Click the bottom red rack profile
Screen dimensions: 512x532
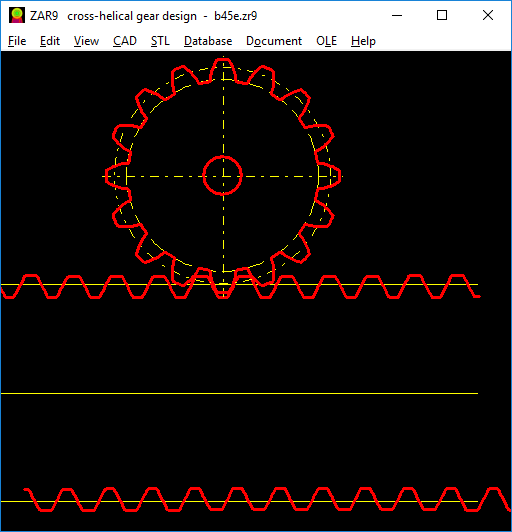point(267,499)
